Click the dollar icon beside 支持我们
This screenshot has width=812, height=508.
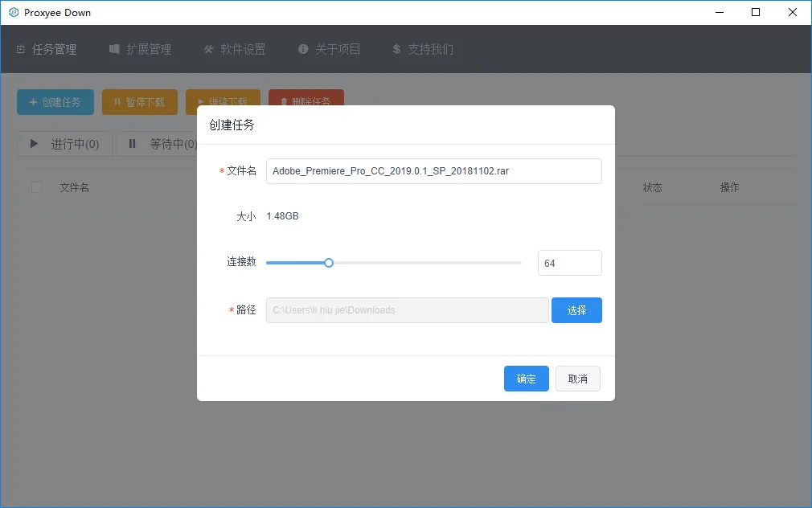[x=396, y=49]
